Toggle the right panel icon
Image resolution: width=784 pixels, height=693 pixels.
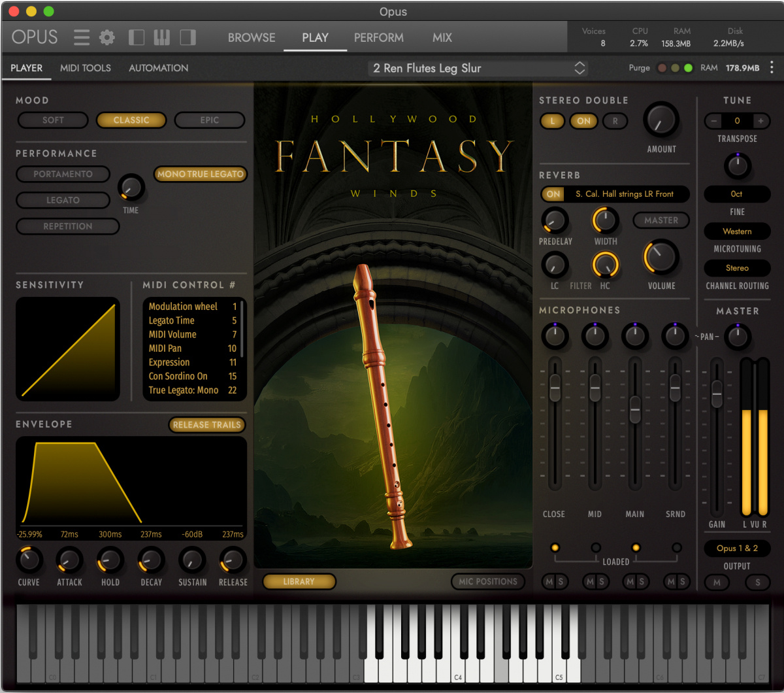(188, 37)
